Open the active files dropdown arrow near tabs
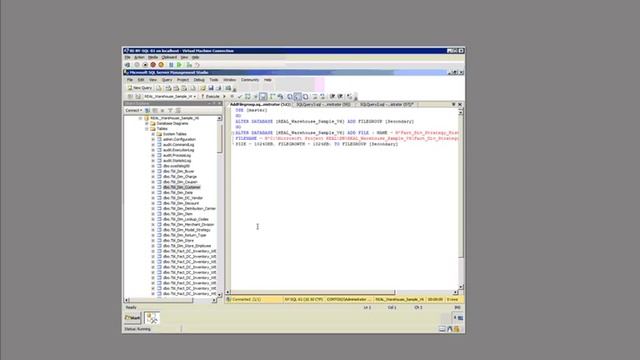 (x=453, y=104)
